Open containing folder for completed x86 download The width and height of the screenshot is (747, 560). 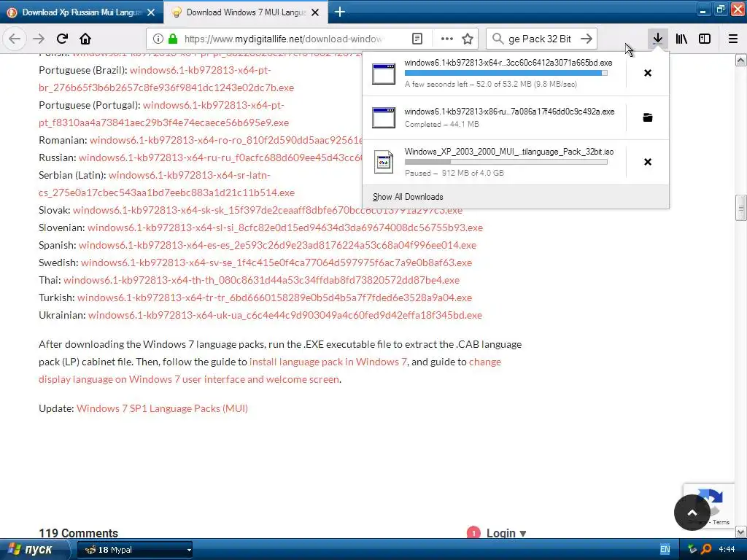648,117
